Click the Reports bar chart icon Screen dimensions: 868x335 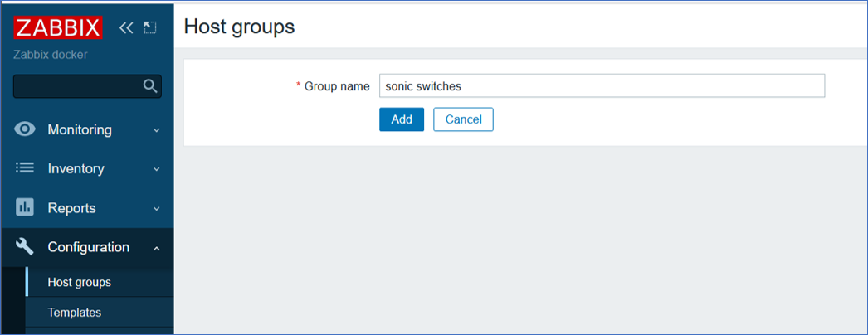coord(24,208)
